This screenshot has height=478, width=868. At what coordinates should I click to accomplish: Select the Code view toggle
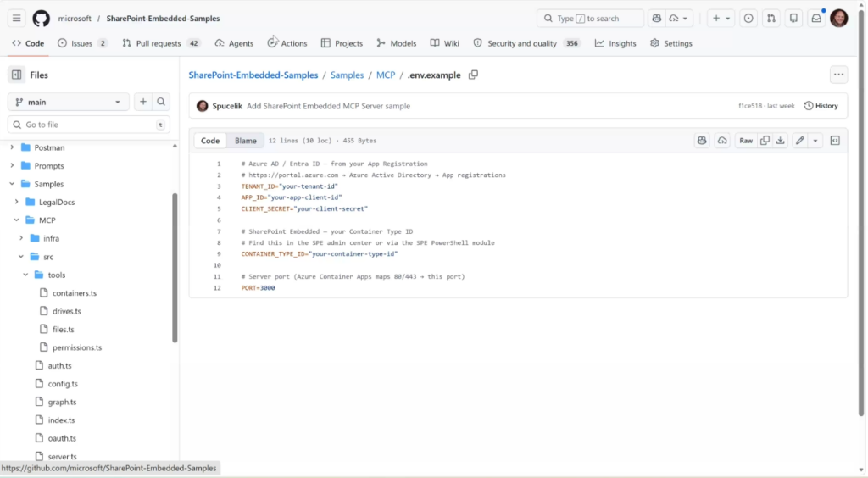coord(210,141)
